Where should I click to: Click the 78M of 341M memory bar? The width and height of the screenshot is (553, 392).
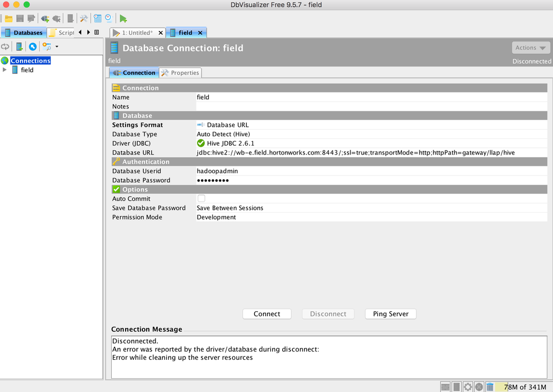pos(521,387)
